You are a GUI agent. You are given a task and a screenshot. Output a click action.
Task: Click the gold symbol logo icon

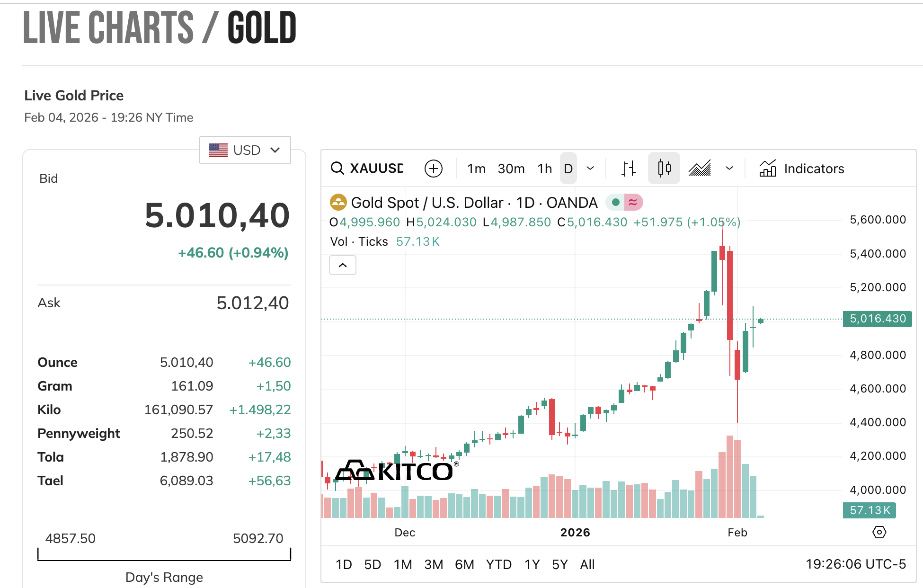(338, 203)
